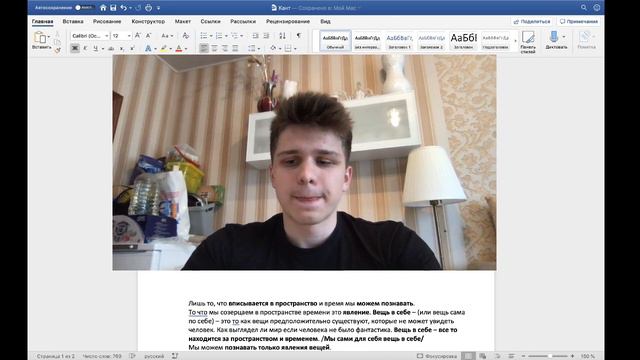Show paragraph marks ¶
The image size is (640, 360).
point(299,36)
